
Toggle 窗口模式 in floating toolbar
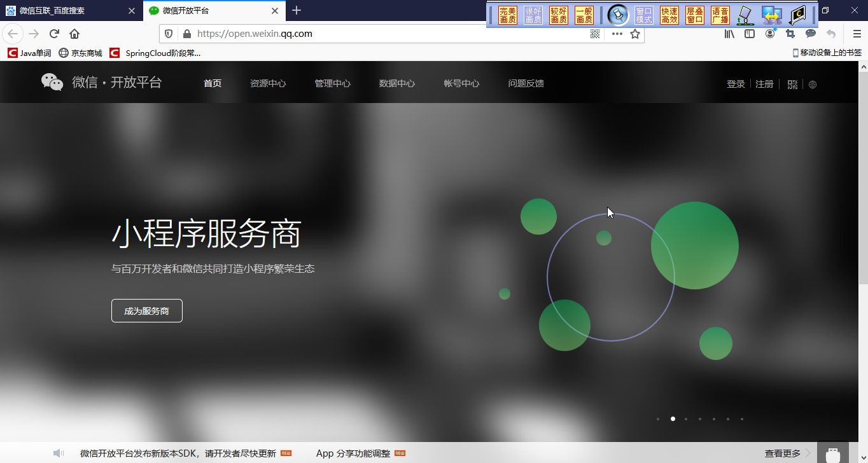644,15
